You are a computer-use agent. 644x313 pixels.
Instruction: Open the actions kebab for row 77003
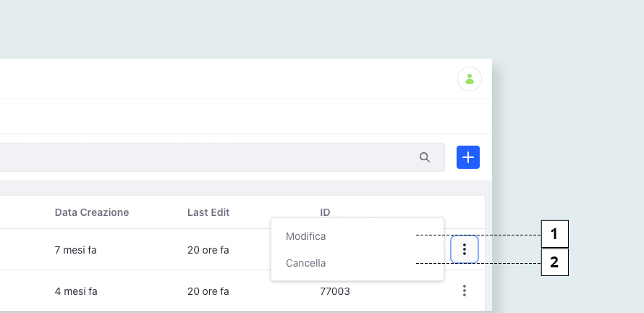coord(465,291)
